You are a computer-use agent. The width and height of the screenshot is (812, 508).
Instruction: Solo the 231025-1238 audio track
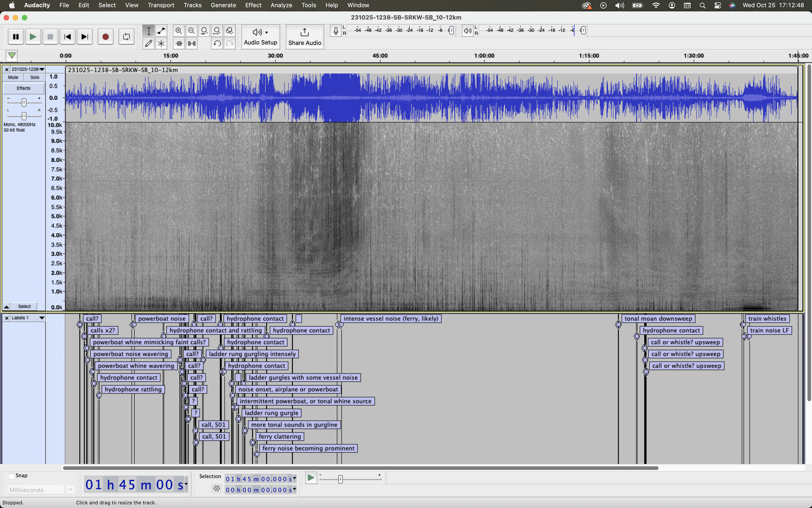tap(35, 77)
